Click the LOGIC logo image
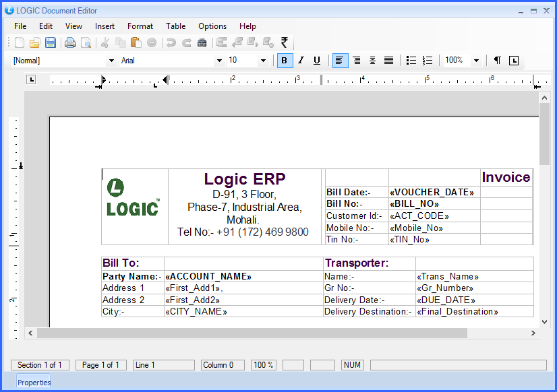This screenshot has height=392, width=557. click(133, 198)
